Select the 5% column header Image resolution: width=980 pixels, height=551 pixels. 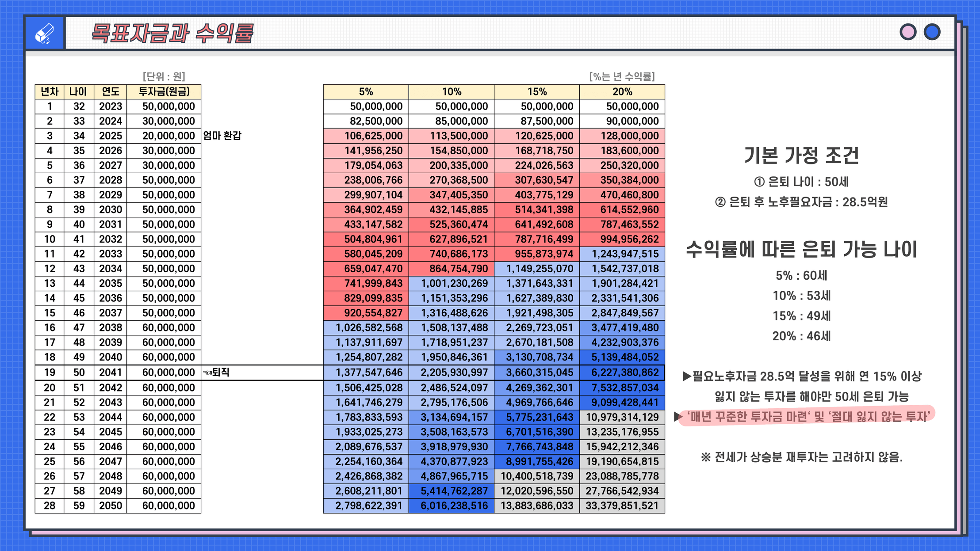tap(366, 91)
